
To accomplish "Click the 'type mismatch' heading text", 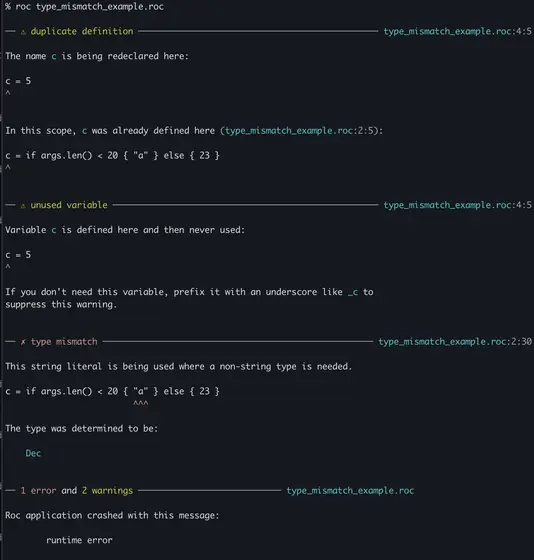I will (x=64, y=342).
